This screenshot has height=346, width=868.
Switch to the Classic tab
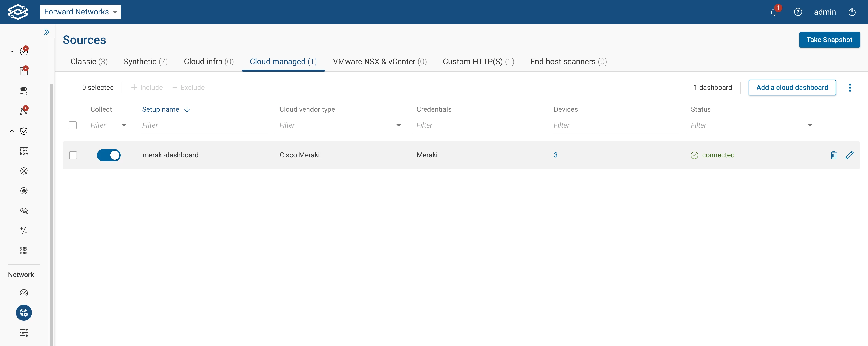pos(89,62)
